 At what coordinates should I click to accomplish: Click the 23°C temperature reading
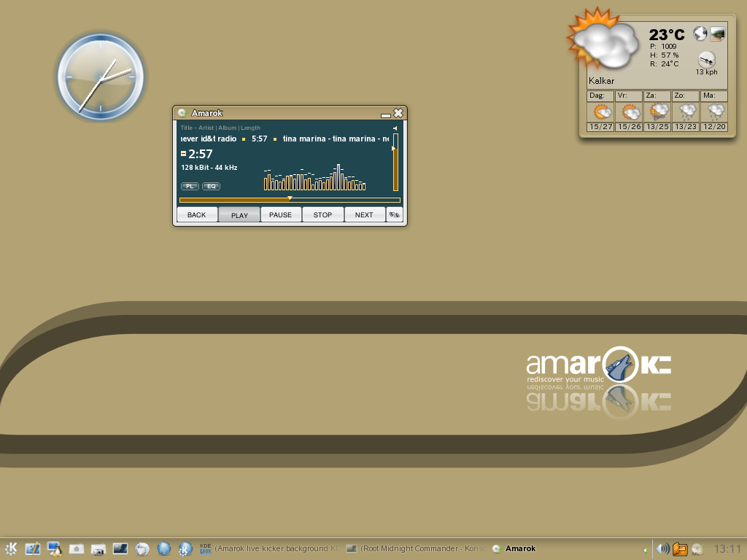tap(667, 34)
